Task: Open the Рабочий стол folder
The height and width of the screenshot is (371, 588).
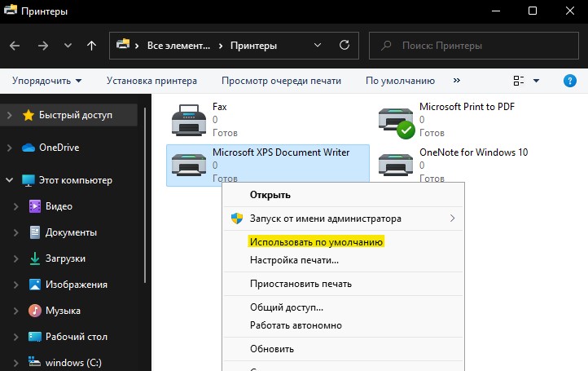Action: pos(76,337)
